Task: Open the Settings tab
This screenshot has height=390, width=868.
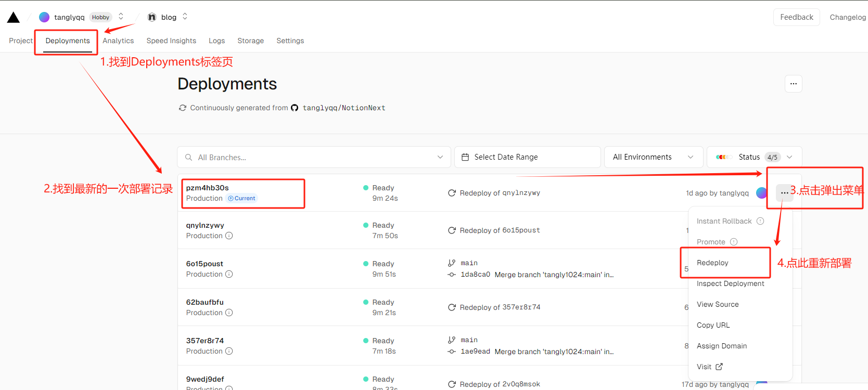Action: tap(290, 41)
